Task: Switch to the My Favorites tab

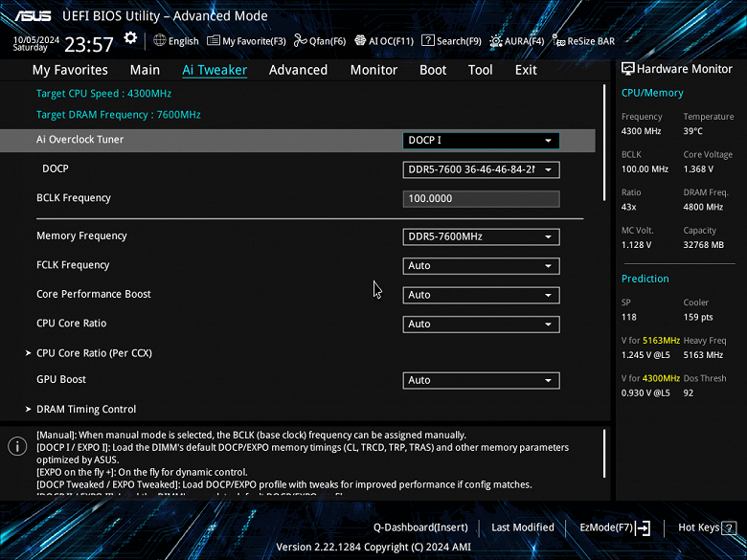Action: pyautogui.click(x=70, y=70)
